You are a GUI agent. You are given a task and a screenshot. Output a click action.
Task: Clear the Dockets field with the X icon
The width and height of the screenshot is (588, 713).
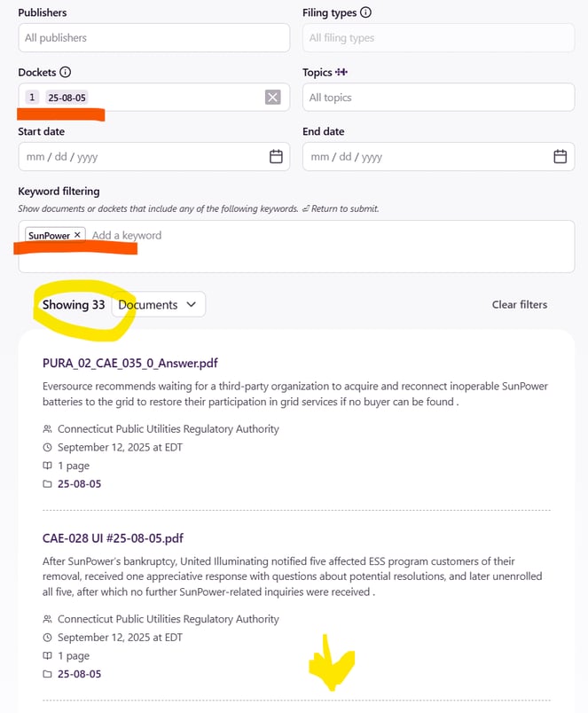(272, 97)
